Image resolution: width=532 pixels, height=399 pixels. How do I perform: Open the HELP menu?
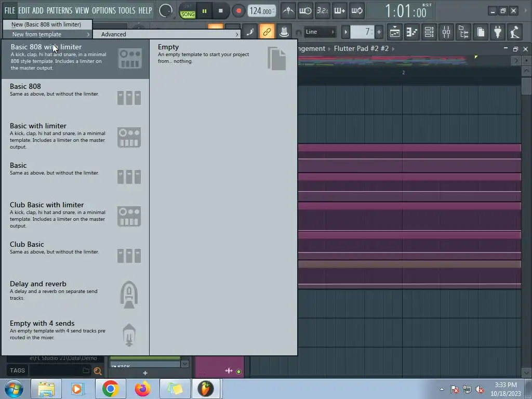(x=145, y=10)
